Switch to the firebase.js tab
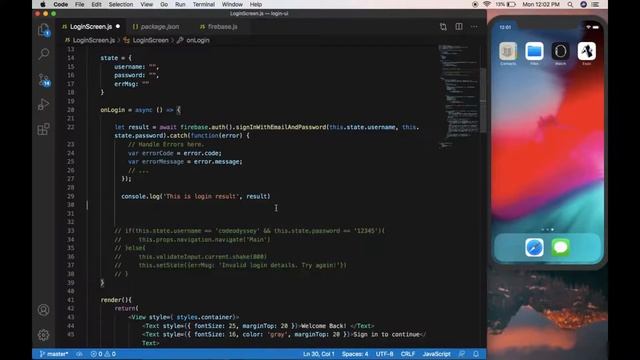The image size is (640, 360). [222, 27]
